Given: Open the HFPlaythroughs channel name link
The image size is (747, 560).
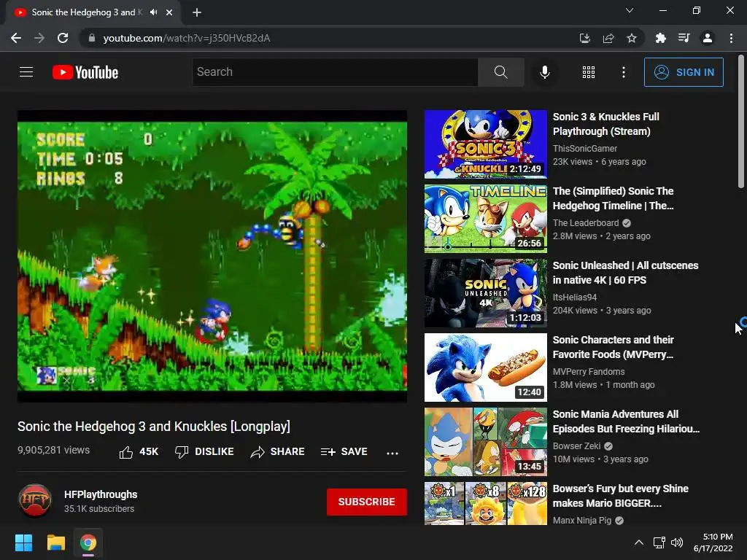Looking at the screenshot, I should (x=101, y=494).
